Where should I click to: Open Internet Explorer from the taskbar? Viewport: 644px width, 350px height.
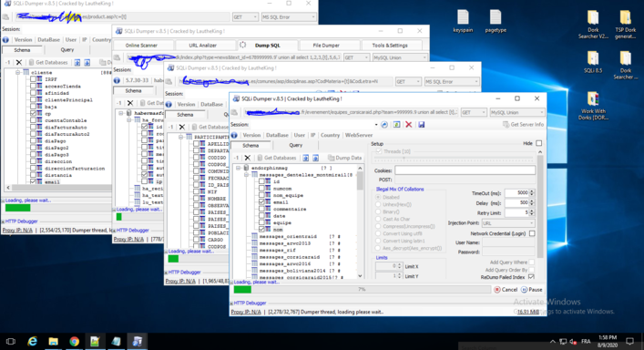pyautogui.click(x=32, y=342)
